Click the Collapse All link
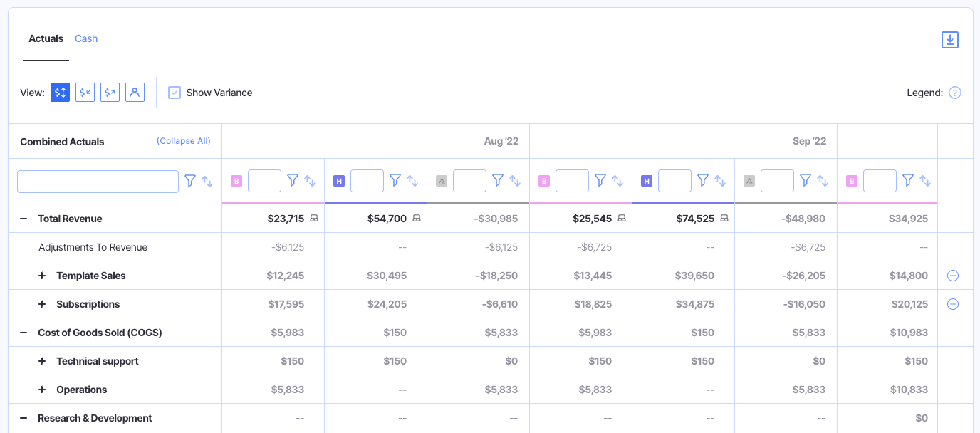The width and height of the screenshot is (980, 433). click(184, 141)
